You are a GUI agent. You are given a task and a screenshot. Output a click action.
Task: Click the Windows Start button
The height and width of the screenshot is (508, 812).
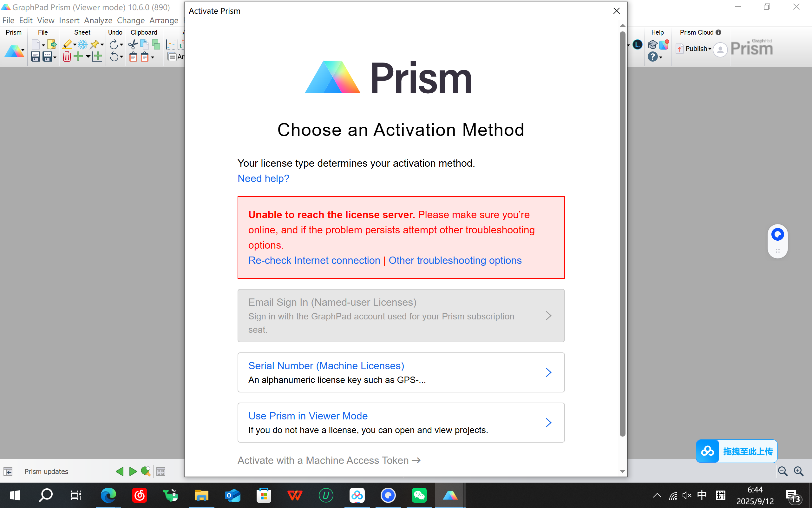point(15,495)
